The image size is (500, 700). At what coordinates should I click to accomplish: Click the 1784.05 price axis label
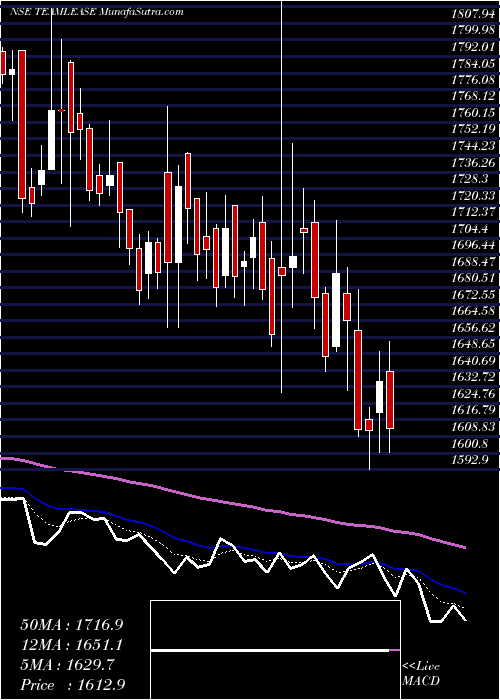coord(473,63)
